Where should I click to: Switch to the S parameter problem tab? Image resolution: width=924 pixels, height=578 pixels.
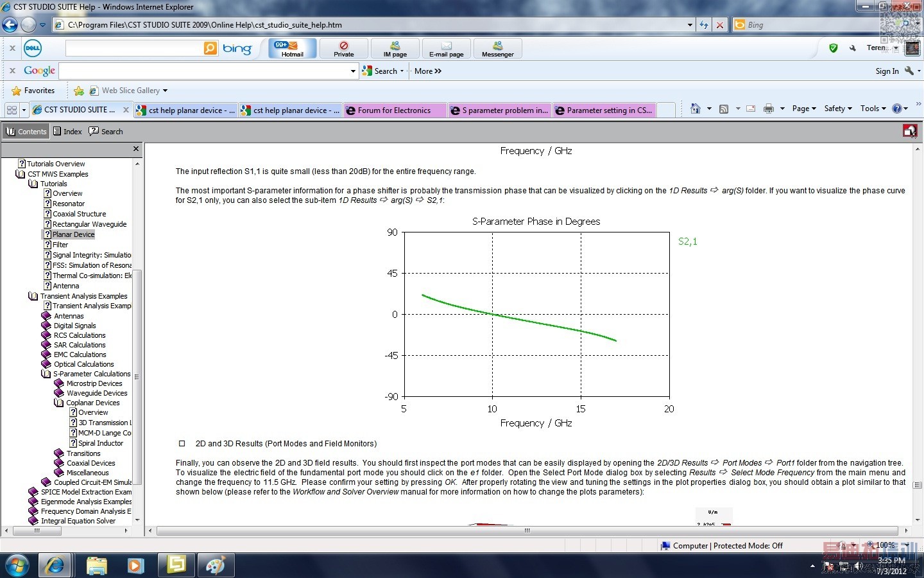tap(499, 110)
